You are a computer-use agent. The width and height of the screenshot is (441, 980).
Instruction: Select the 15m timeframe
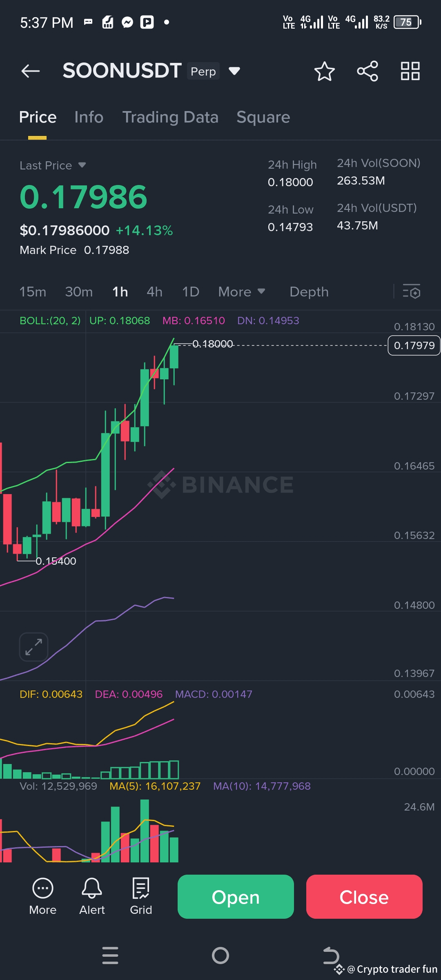point(33,292)
